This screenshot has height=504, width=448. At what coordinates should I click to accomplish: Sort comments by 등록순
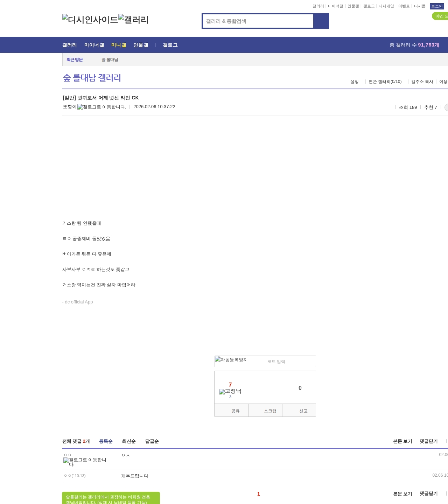pyautogui.click(x=106, y=441)
